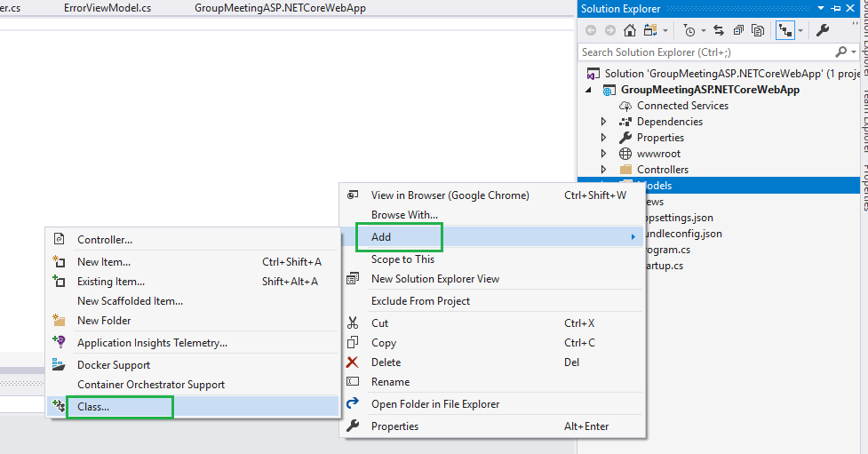This screenshot has width=868, height=454.
Task: Open the Add submenu
Action: (x=492, y=237)
